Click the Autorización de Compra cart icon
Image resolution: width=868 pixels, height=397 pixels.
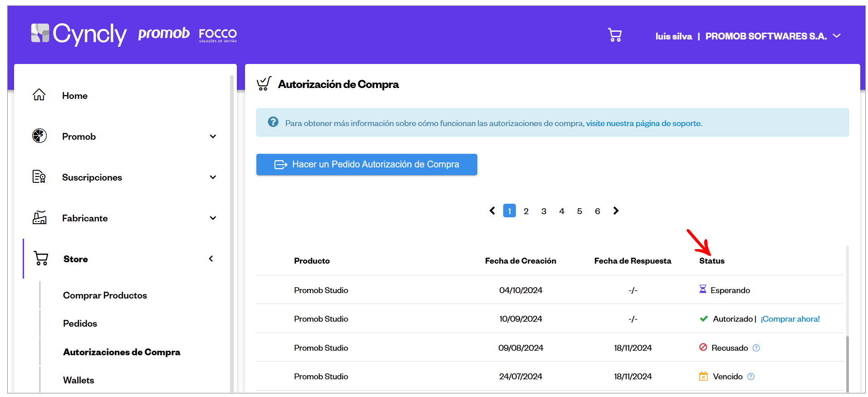264,83
